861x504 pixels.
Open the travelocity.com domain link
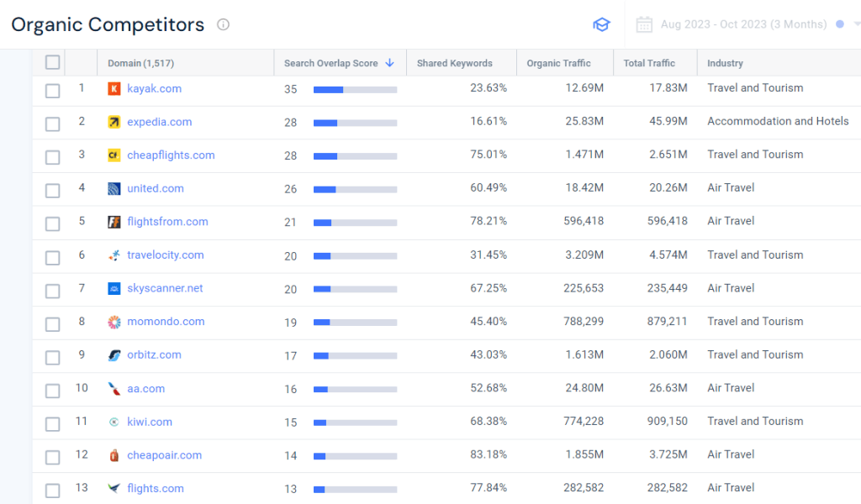[166, 255]
